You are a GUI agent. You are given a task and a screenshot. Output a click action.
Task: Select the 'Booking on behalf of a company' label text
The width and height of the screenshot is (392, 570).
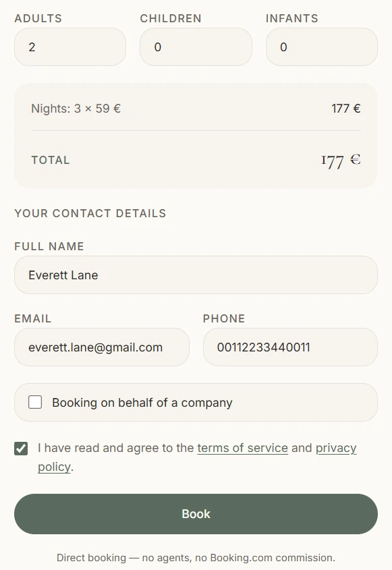(x=142, y=403)
